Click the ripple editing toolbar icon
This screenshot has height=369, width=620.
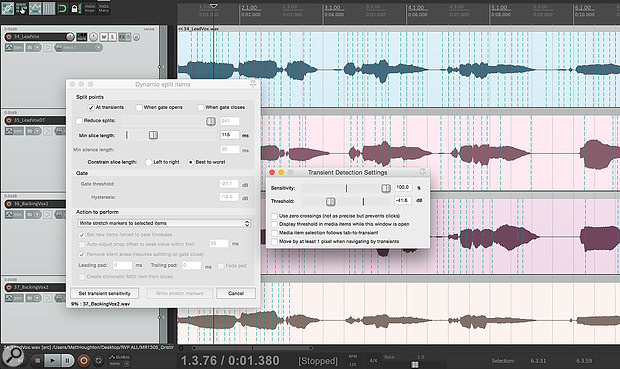21,8
